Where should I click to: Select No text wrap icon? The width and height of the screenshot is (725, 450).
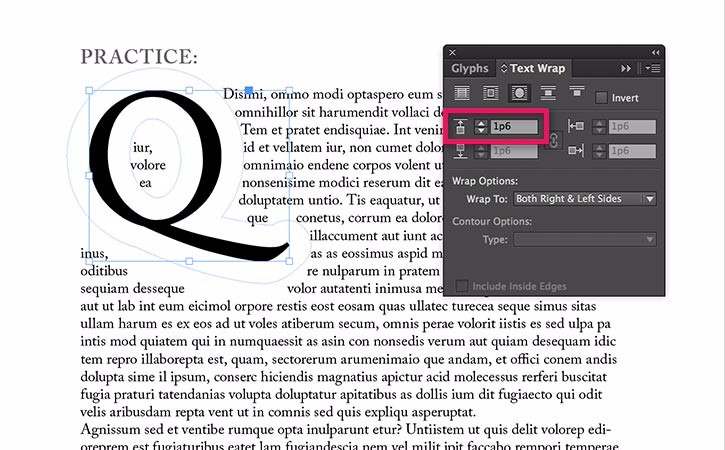pos(462,93)
